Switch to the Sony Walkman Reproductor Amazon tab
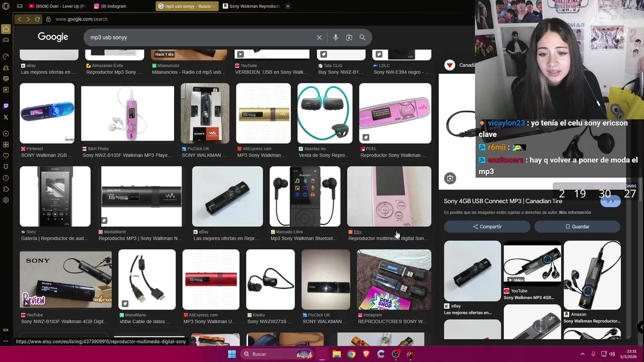 (x=251, y=6)
